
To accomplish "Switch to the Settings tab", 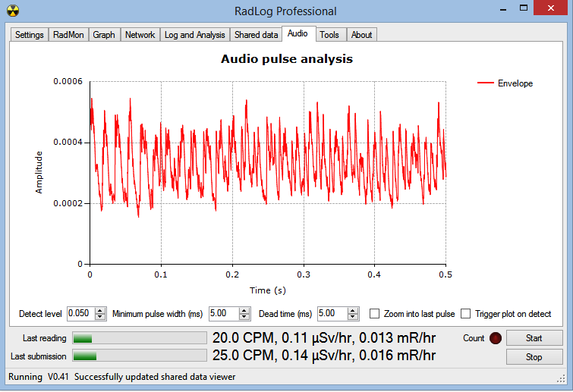I will [x=30, y=35].
